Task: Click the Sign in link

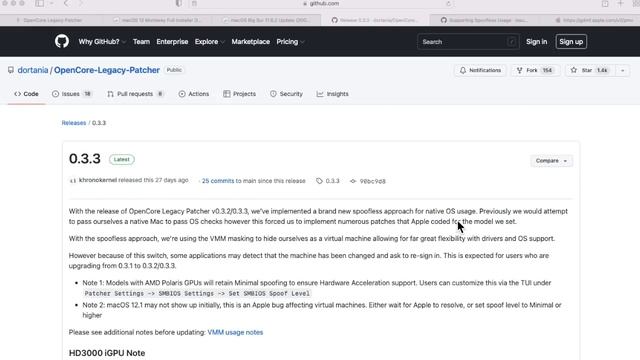Action: tap(536, 42)
